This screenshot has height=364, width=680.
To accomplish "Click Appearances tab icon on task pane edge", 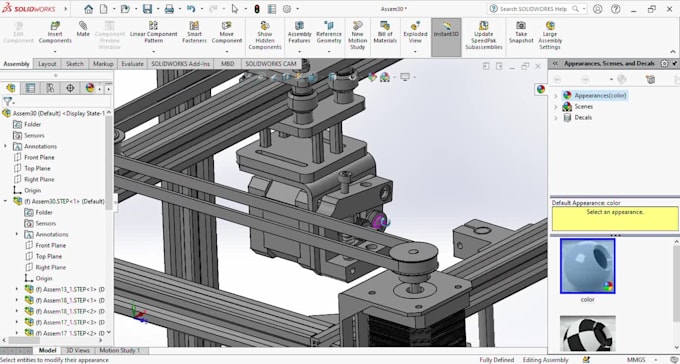I will (541, 89).
